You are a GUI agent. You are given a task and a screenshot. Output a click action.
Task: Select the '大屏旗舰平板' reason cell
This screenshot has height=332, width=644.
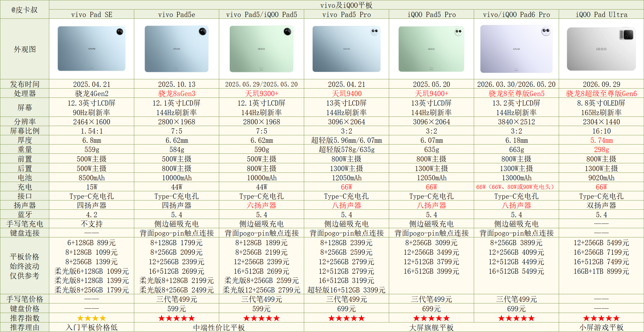point(431,327)
